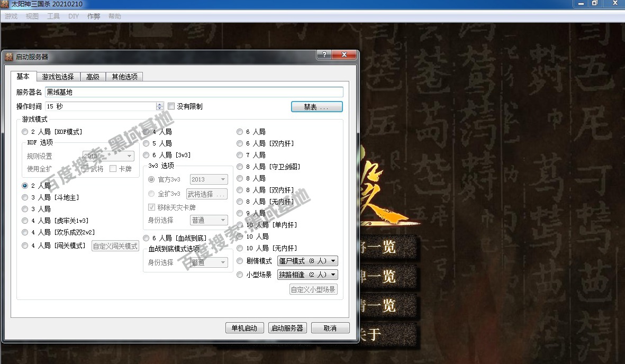Click the app icon in dialog title bar

[9, 57]
